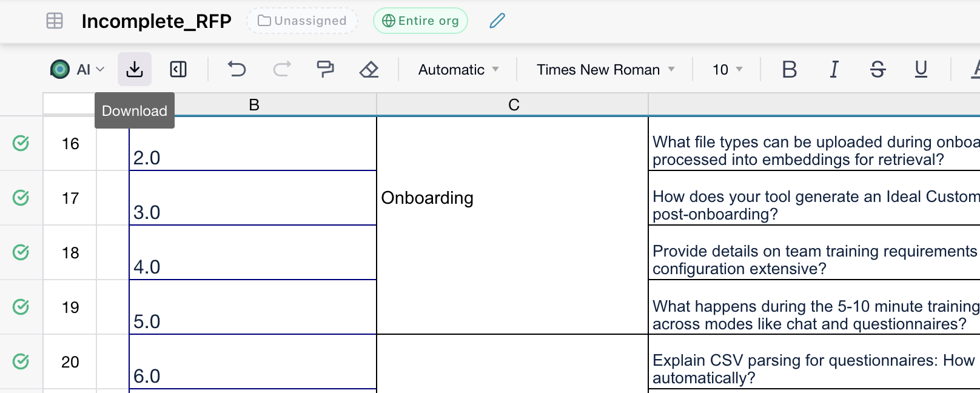Click the Entire org visibility badge
This screenshot has width=980, height=393.
click(420, 21)
